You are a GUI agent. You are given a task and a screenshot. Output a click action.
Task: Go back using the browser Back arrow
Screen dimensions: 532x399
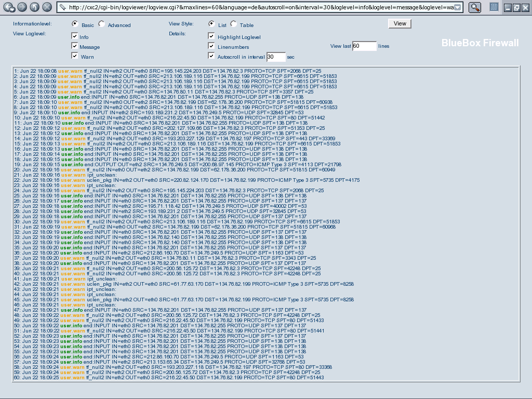pyautogui.click(x=7, y=7)
